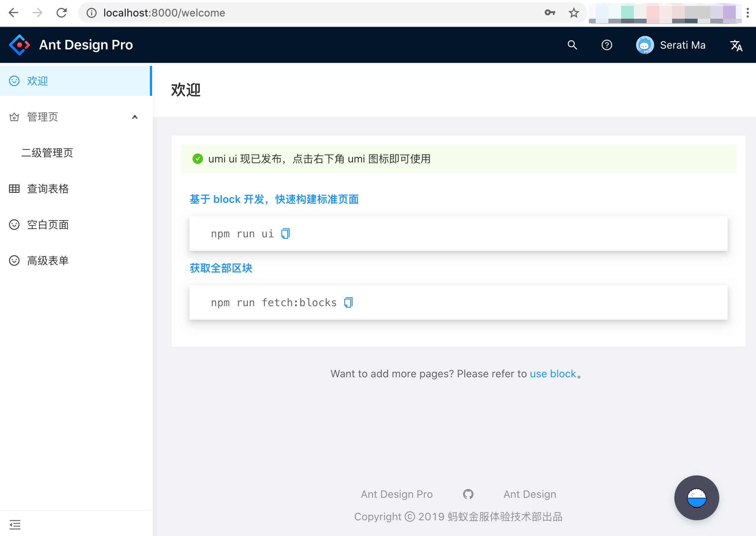Copy the npm run ui command
Screen dimensions: 756x536
[285, 234]
